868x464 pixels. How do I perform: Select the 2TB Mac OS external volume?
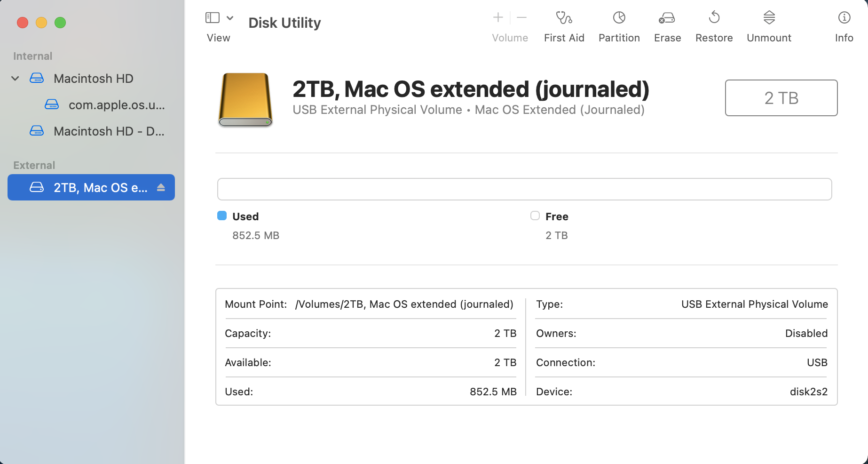100,188
